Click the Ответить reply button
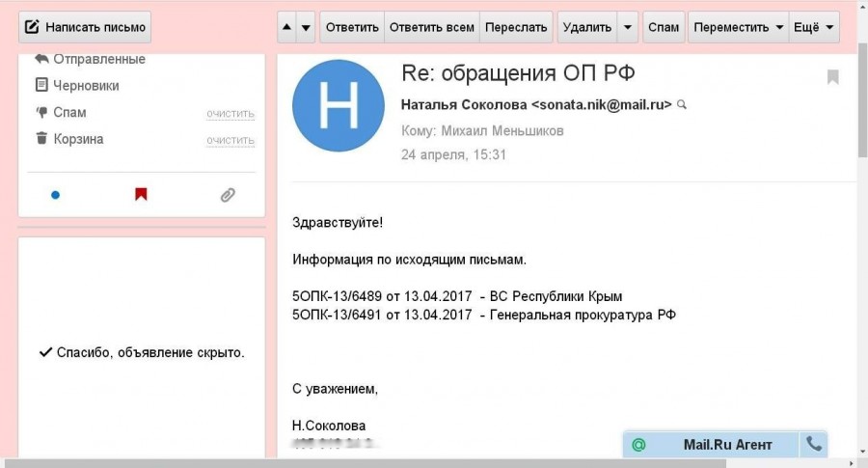This screenshot has height=468, width=868. tap(352, 27)
